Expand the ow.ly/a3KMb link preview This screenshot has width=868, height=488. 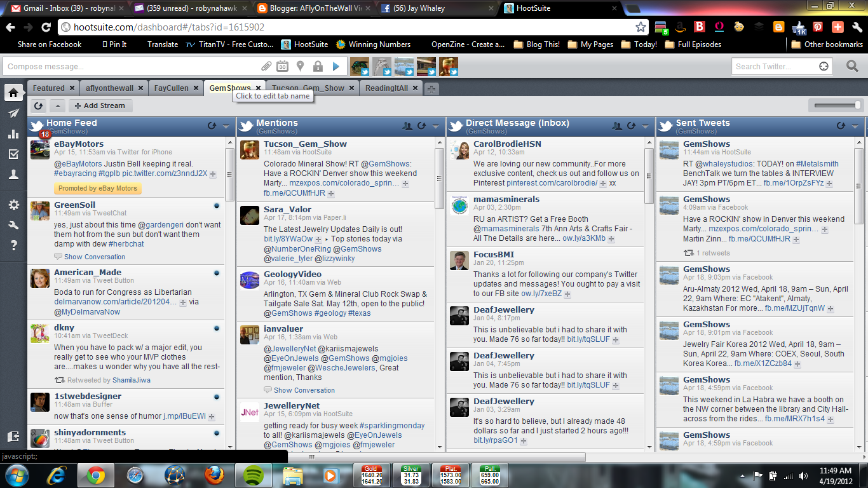(x=611, y=240)
